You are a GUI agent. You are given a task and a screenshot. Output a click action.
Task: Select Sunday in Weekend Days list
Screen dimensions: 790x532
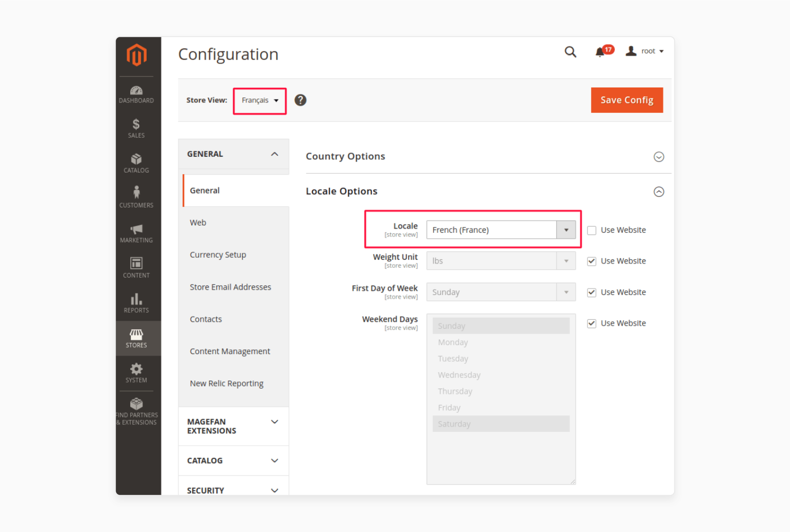(501, 326)
